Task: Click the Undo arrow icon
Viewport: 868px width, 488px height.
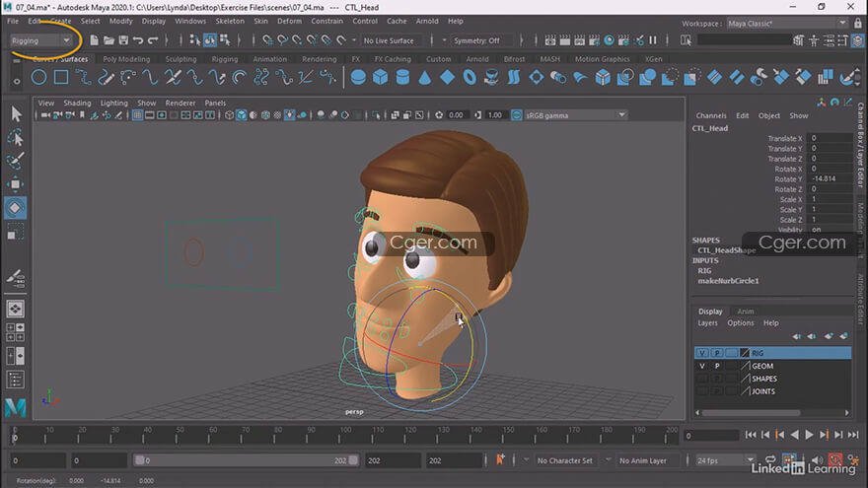Action: (x=137, y=40)
